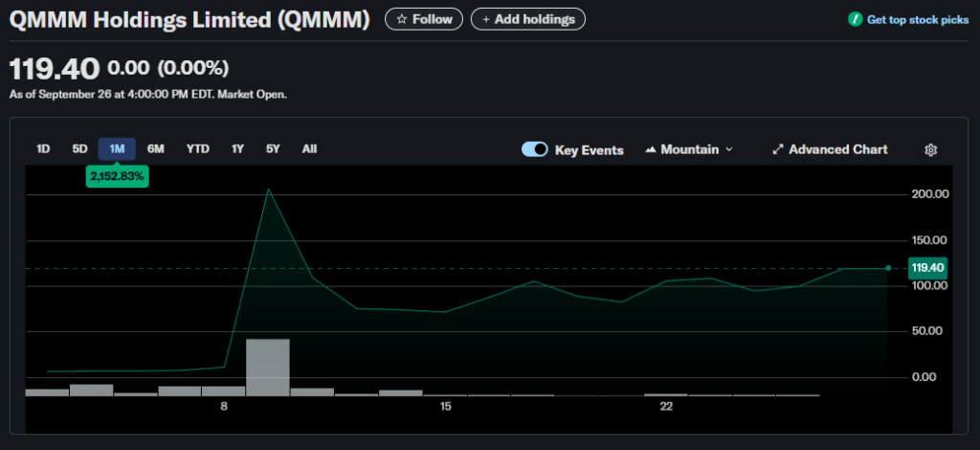Select the All time range
This screenshot has height=450, width=980.
(309, 148)
